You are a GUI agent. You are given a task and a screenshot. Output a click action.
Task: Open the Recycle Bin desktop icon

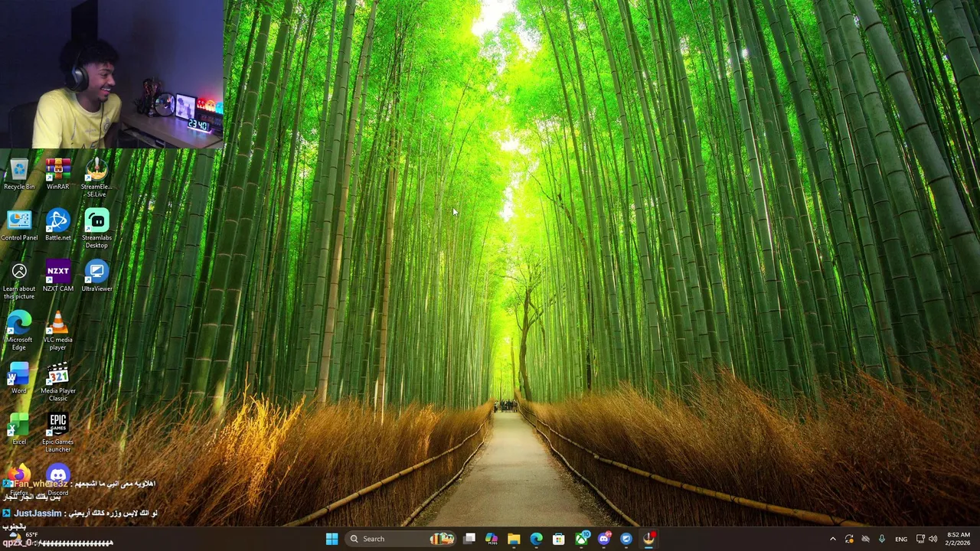pos(19,174)
